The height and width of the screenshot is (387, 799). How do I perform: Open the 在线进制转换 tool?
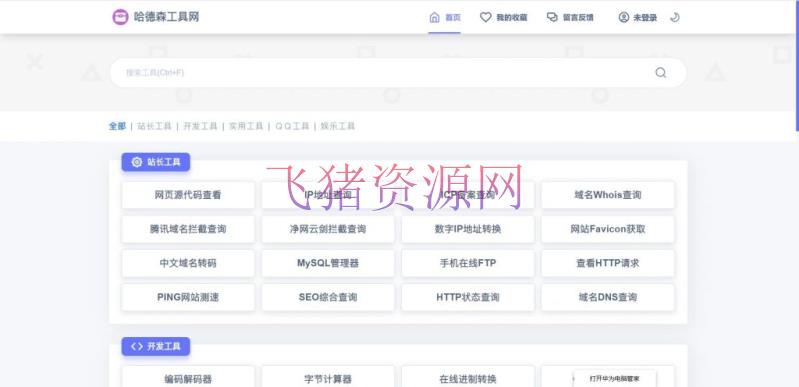point(468,376)
